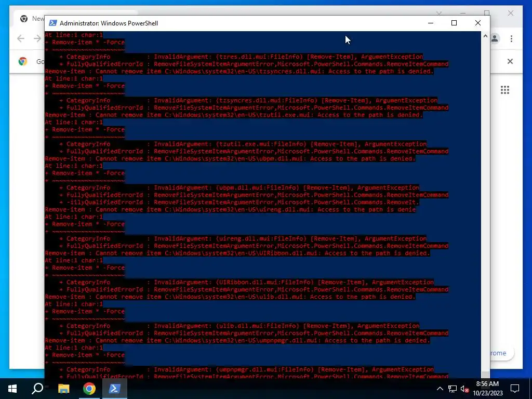Click Chrome's forward navigation arrow
532x399 pixels.
point(37,38)
